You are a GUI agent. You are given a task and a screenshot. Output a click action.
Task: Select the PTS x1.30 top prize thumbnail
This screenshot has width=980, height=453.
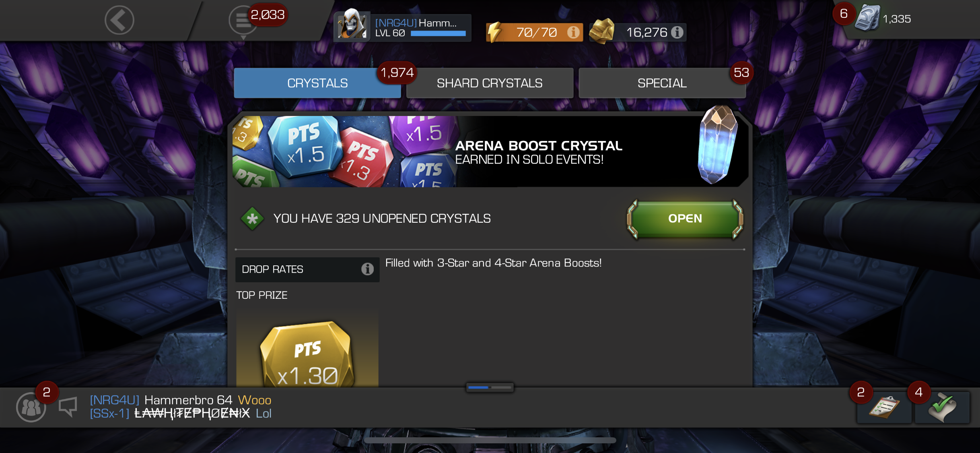click(x=307, y=349)
